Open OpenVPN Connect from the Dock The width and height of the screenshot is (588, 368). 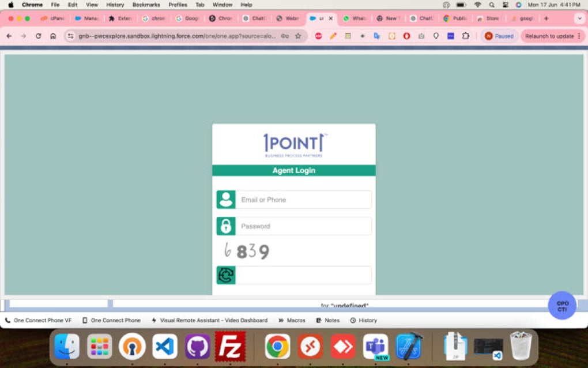coord(132,346)
